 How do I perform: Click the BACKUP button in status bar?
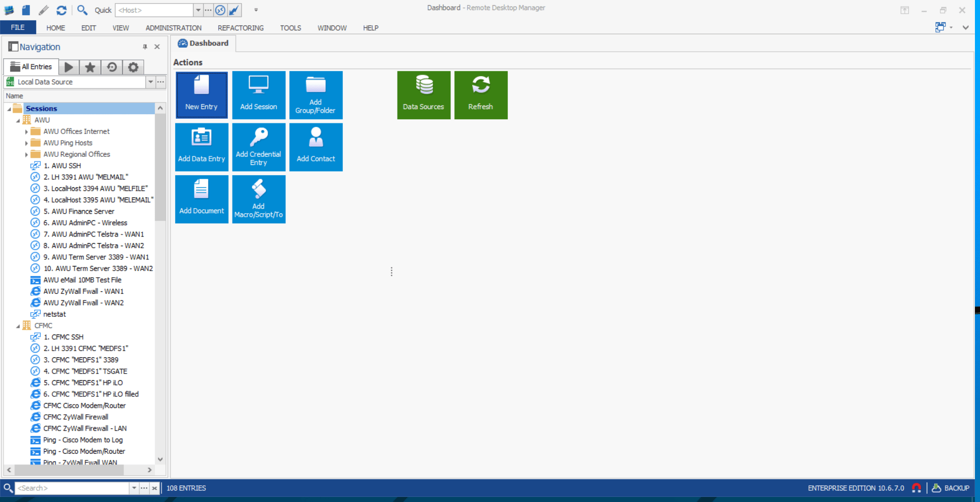pyautogui.click(x=951, y=488)
